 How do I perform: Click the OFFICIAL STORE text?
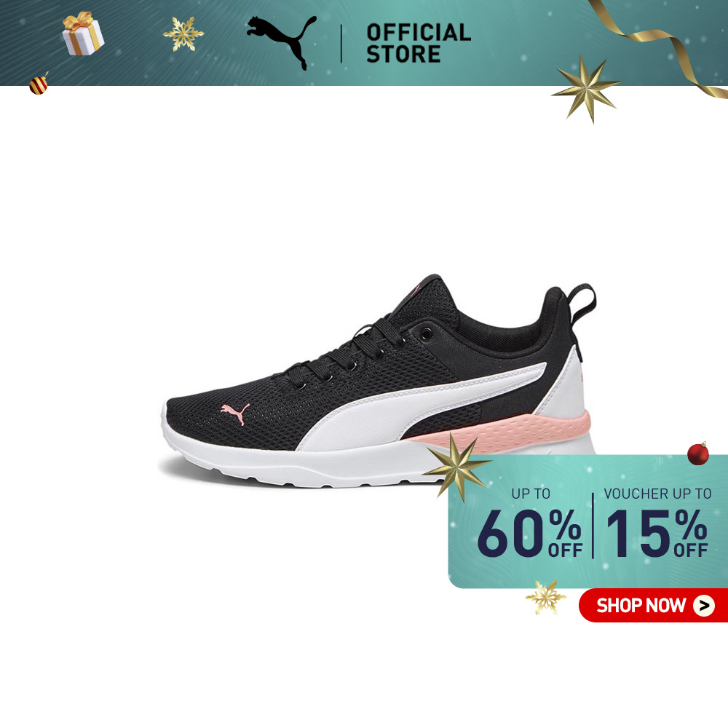pos(419,43)
